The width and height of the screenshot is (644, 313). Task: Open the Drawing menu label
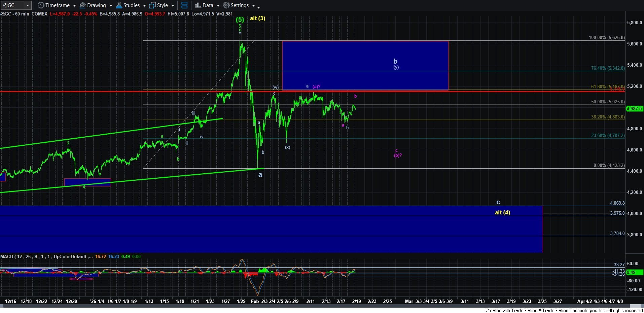coord(96,5)
